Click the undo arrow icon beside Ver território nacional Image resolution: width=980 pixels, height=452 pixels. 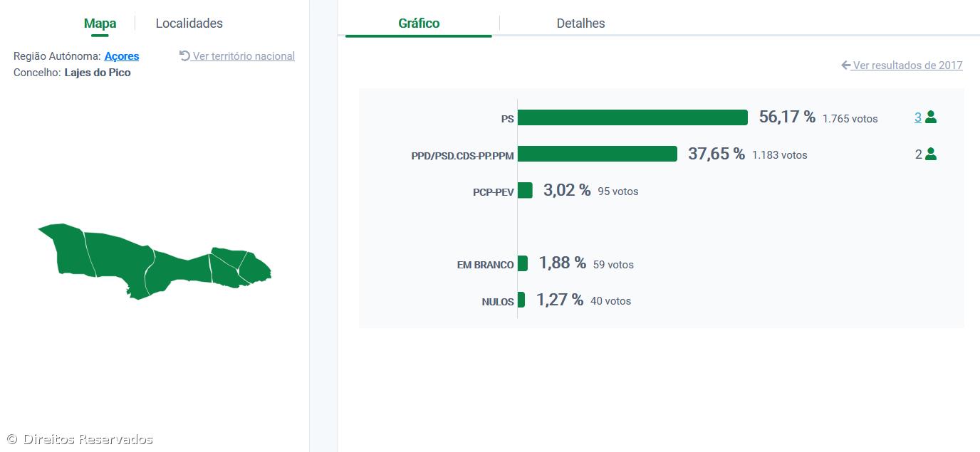184,56
